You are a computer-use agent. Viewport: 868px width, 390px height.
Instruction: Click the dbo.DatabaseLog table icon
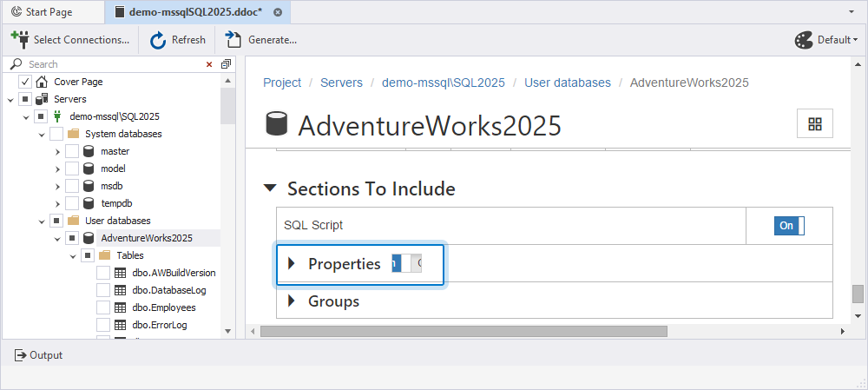click(x=120, y=290)
